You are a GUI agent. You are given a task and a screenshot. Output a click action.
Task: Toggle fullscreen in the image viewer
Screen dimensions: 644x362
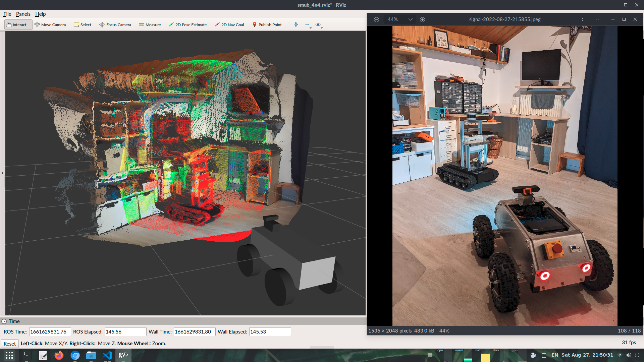(584, 19)
